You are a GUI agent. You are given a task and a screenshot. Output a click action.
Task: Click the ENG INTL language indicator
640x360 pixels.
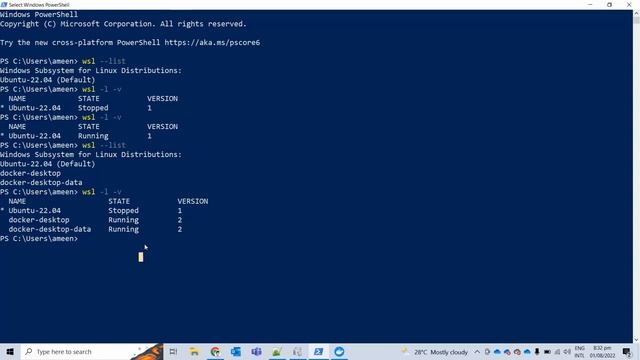point(579,352)
